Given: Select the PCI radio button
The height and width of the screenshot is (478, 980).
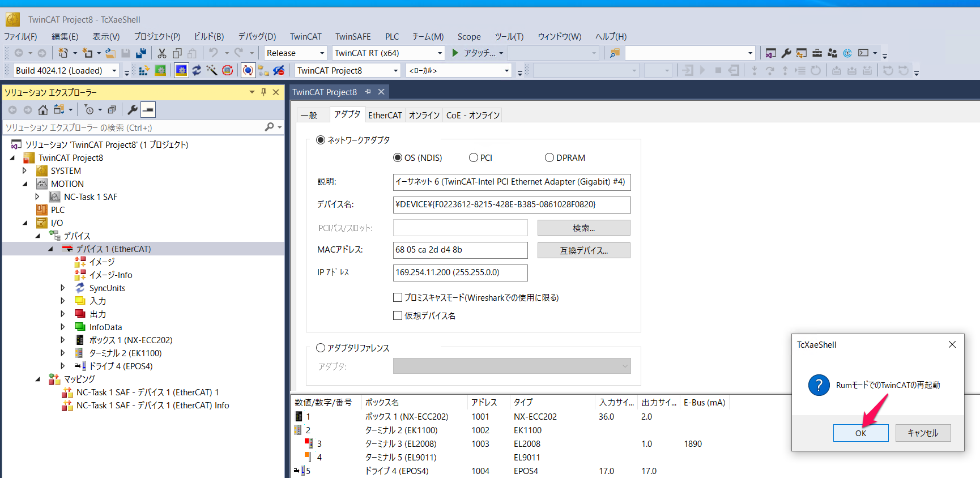Looking at the screenshot, I should [x=474, y=157].
